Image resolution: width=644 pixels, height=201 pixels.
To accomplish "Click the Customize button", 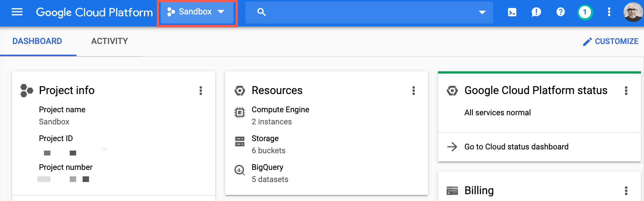I will point(610,41).
